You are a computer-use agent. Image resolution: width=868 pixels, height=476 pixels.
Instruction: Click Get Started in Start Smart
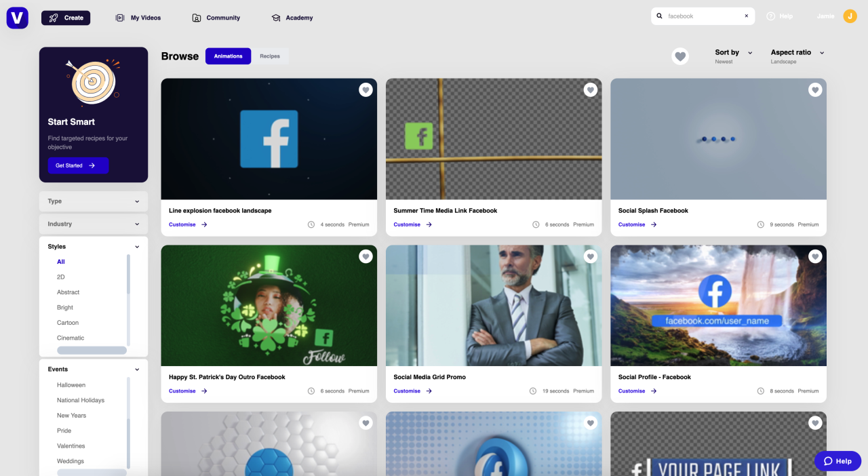[x=77, y=165]
